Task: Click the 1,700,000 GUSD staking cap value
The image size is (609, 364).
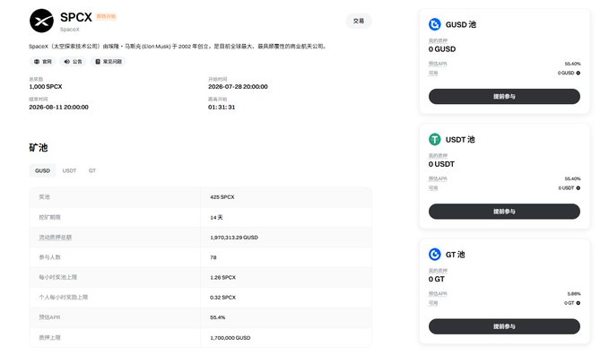Action: coord(230,338)
